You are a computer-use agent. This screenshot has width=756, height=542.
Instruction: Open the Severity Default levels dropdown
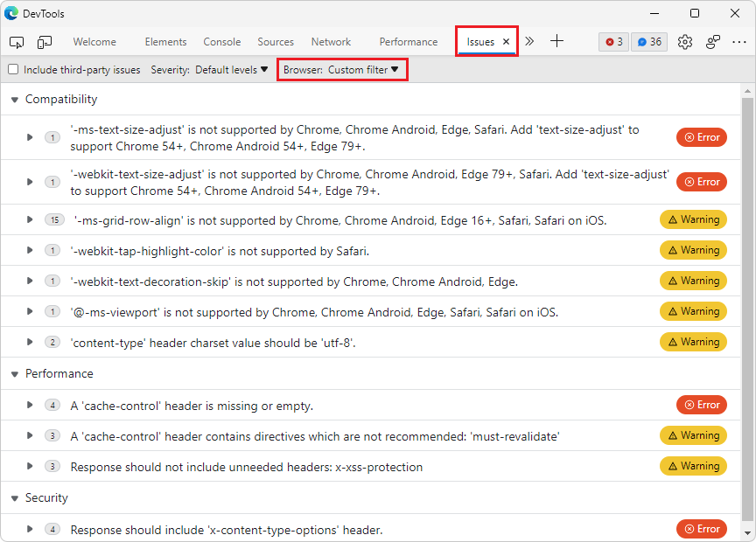(230, 69)
